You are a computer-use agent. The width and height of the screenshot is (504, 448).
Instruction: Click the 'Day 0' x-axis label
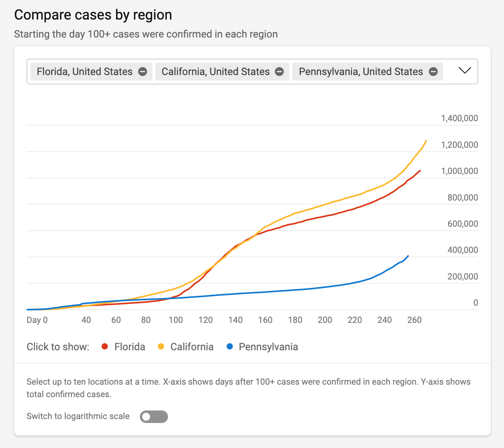click(37, 320)
